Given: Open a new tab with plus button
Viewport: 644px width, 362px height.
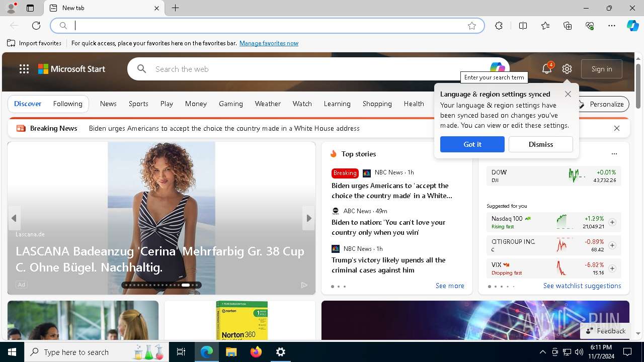Looking at the screenshot, I should coord(175,8).
